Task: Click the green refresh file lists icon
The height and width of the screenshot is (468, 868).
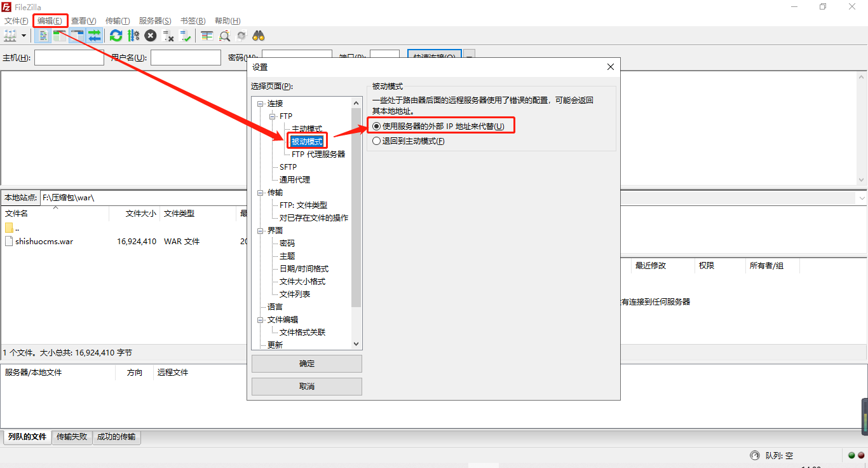Action: tap(116, 36)
